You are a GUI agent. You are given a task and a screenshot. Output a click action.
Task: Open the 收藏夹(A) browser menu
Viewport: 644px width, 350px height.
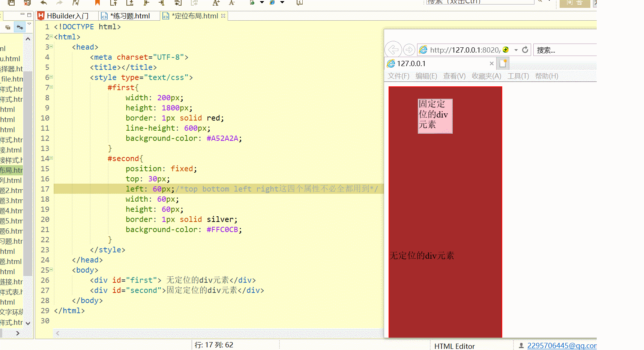pyautogui.click(x=486, y=76)
